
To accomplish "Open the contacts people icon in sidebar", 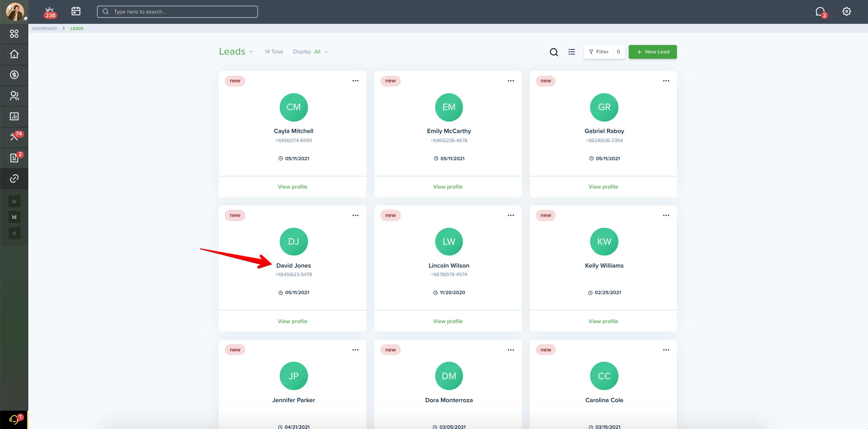I will pyautogui.click(x=14, y=96).
